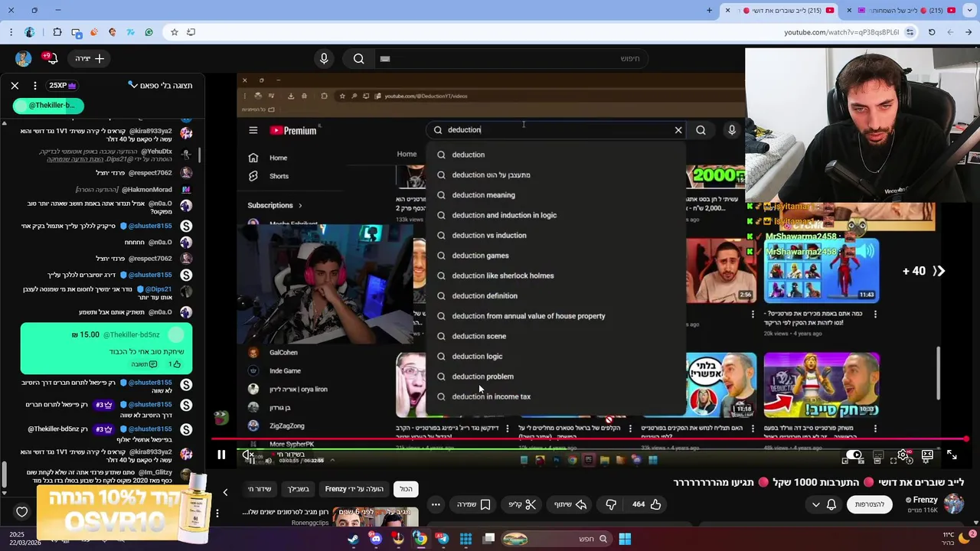
Task: Click the site settings icon beside the URL
Action: [x=910, y=32]
